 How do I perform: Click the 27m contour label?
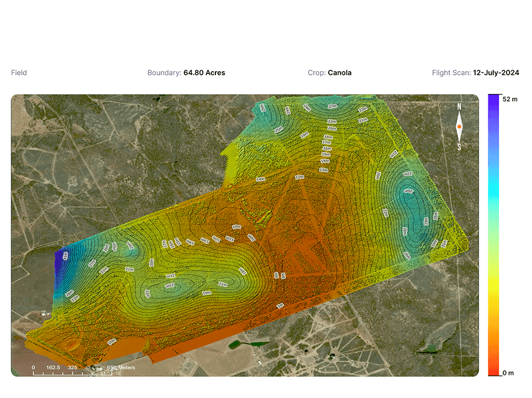point(332,106)
